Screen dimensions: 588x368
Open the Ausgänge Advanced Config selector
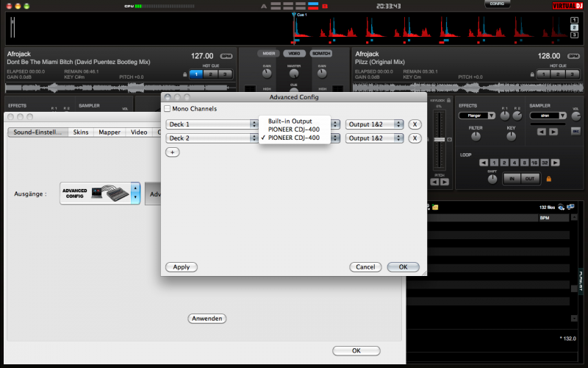[100, 194]
